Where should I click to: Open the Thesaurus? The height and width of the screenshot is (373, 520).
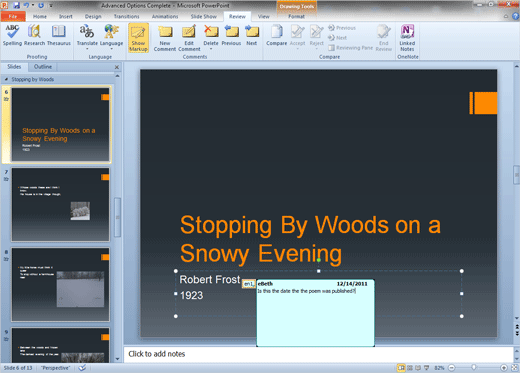click(x=59, y=35)
